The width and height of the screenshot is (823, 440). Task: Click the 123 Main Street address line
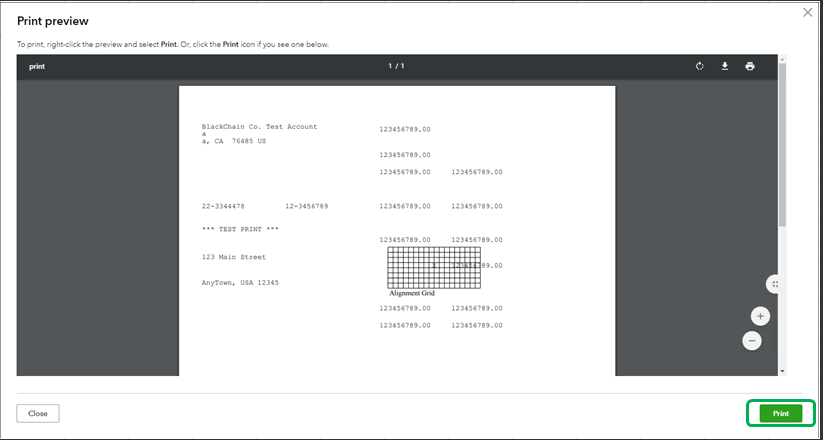[x=234, y=257]
